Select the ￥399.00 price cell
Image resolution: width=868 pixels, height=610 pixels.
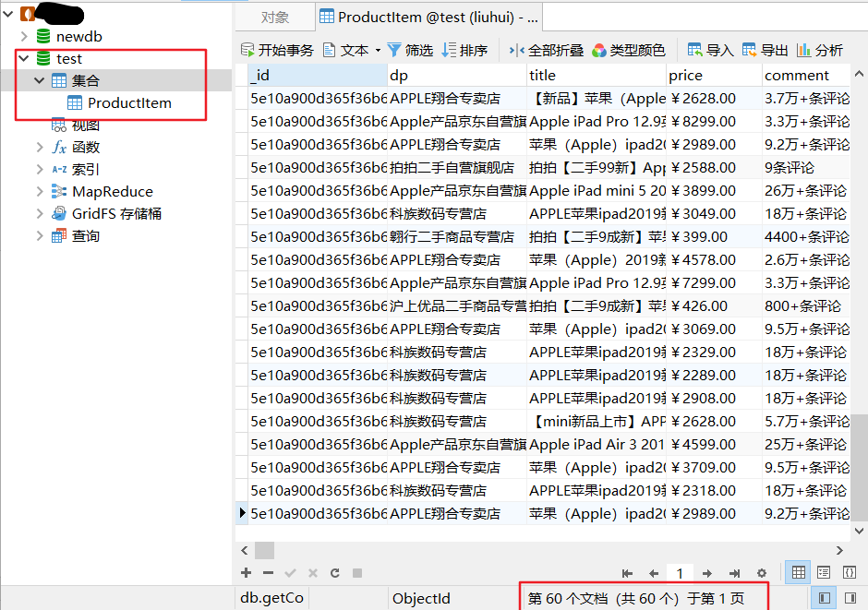714,236
